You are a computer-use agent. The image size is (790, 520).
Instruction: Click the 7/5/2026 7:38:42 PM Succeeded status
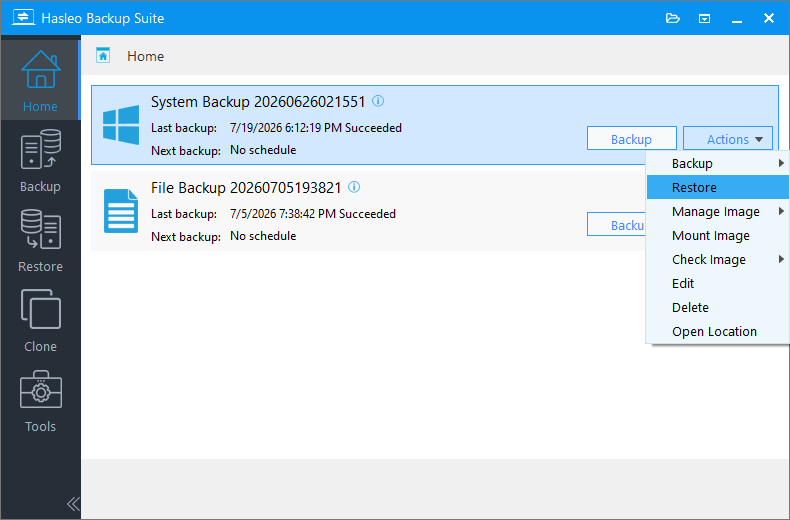(x=313, y=214)
